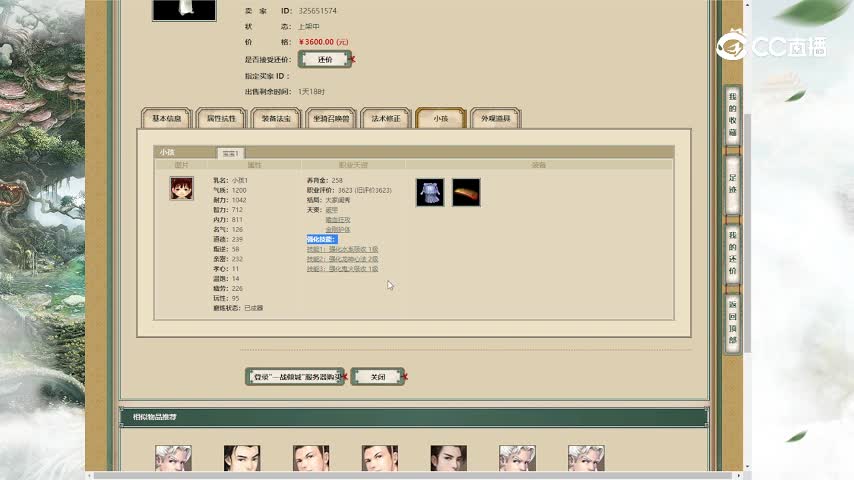Click the 关闭 close button
The height and width of the screenshot is (480, 854).
point(378,376)
